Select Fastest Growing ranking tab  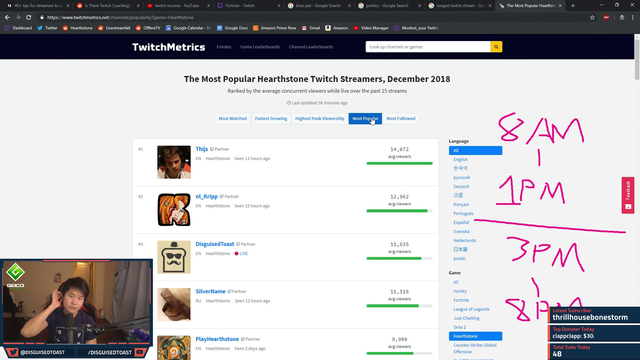point(271,119)
